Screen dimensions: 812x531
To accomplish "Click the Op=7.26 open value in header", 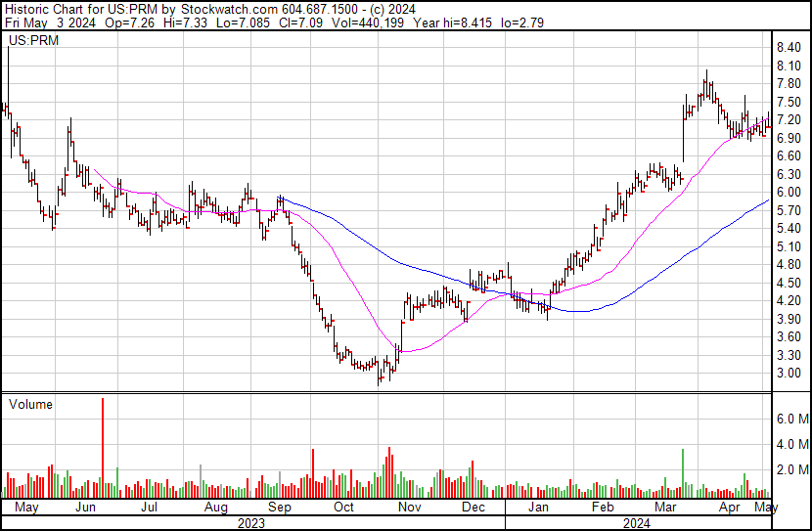I will (x=129, y=22).
